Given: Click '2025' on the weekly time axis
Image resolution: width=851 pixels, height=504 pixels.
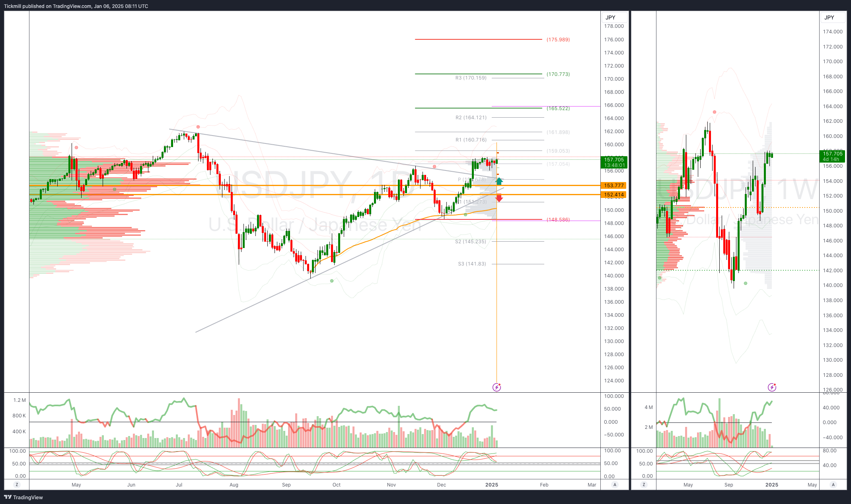Looking at the screenshot, I should tap(772, 485).
